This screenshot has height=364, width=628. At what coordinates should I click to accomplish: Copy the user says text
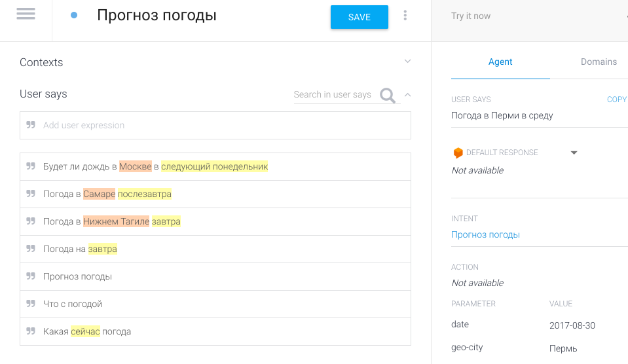click(616, 100)
